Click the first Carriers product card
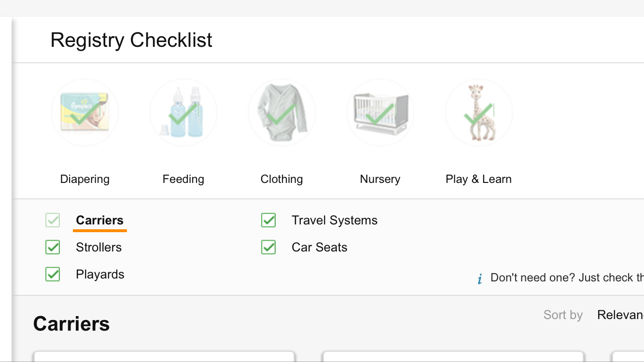644x362 pixels. tap(164, 357)
